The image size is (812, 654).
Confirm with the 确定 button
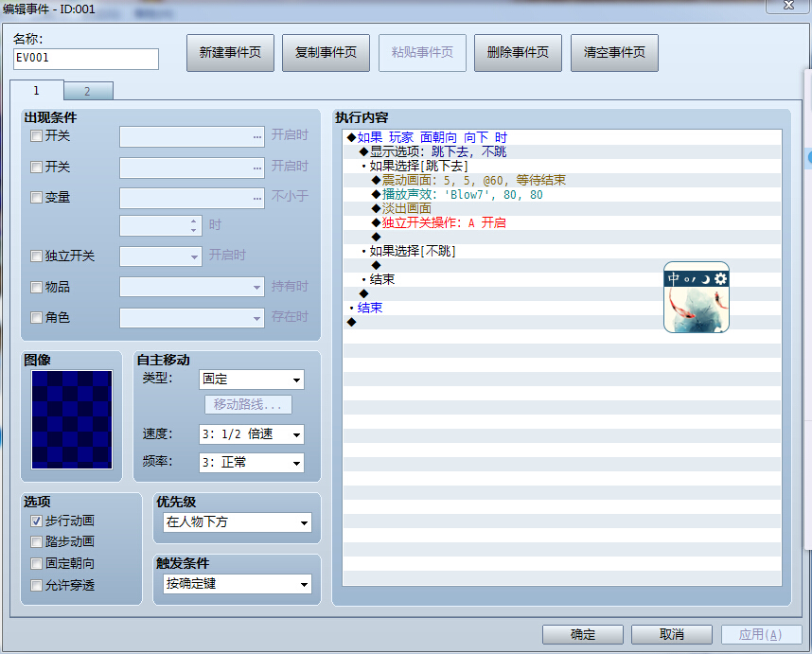pyautogui.click(x=583, y=634)
